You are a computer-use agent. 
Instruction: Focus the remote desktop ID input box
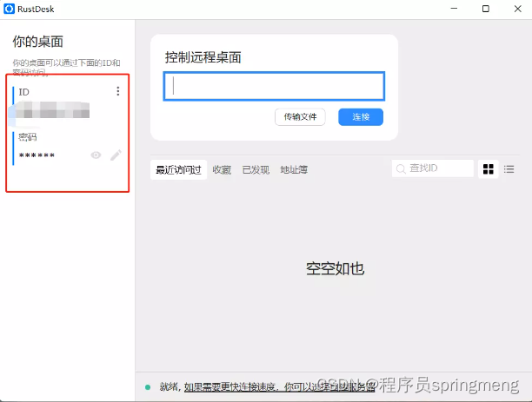pyautogui.click(x=274, y=86)
